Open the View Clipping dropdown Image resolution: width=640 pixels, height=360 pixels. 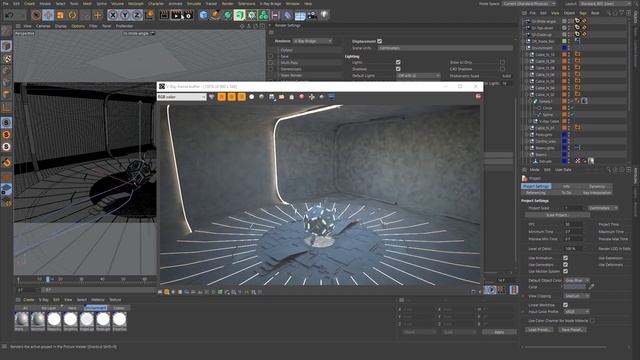pos(577,296)
